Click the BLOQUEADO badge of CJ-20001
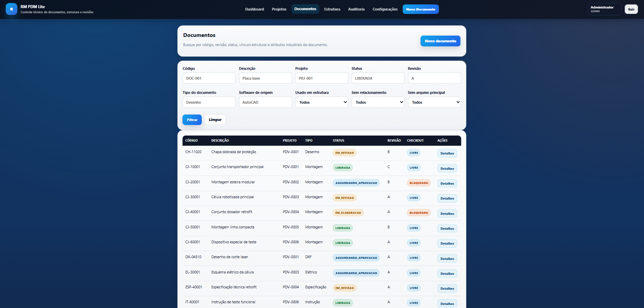 pyautogui.click(x=418, y=183)
